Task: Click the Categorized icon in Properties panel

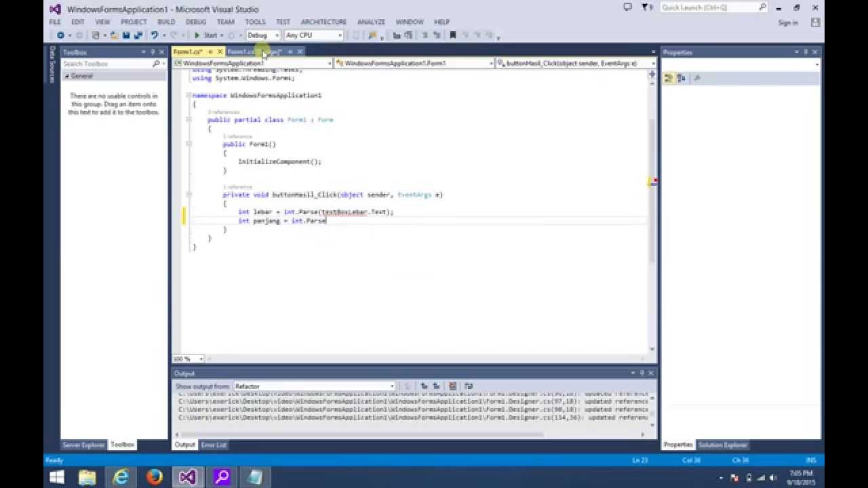Action: 669,79
